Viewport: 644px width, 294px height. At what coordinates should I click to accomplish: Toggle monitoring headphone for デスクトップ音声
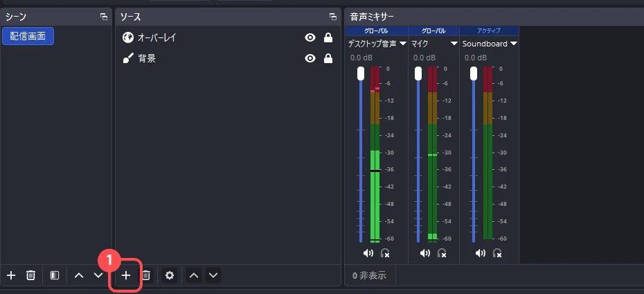(385, 253)
